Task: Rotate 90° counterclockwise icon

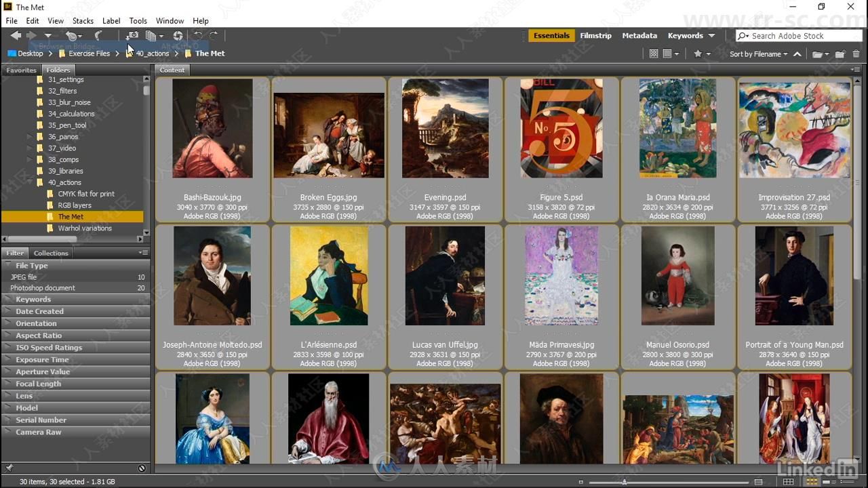Action: 198,35
